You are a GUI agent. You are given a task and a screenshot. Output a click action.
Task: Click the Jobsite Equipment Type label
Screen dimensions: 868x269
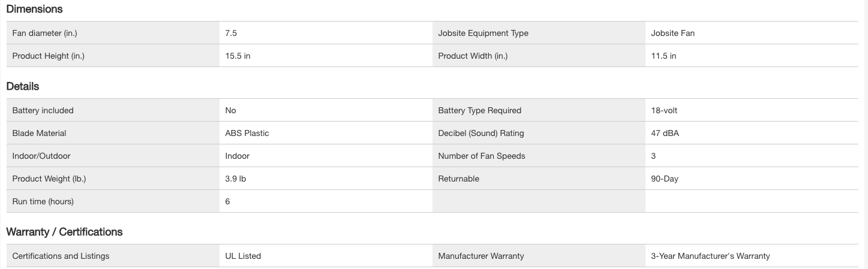[x=483, y=34]
